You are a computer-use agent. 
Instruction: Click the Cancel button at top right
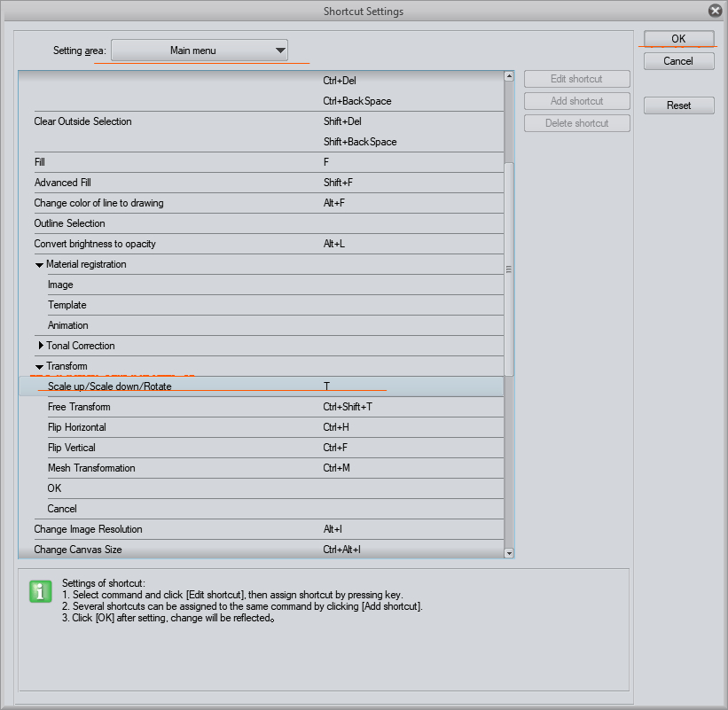[678, 61]
